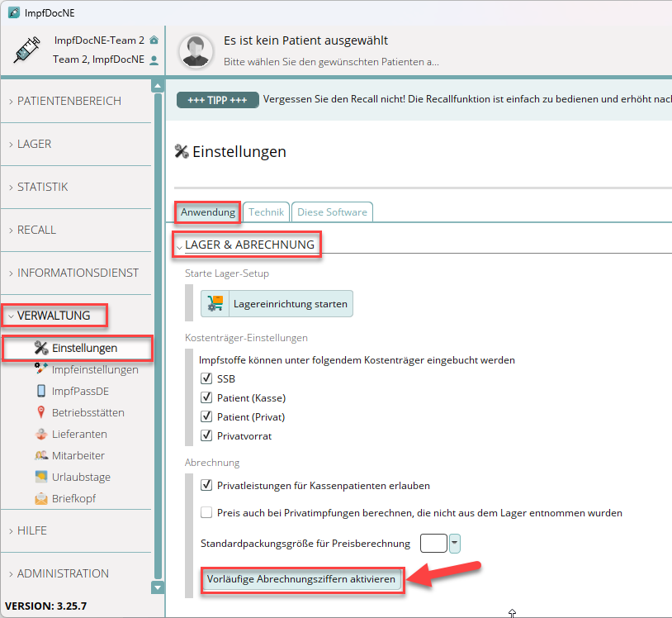
Task: Open ImpfPassDE phone icon in sidebar
Action: 40,391
